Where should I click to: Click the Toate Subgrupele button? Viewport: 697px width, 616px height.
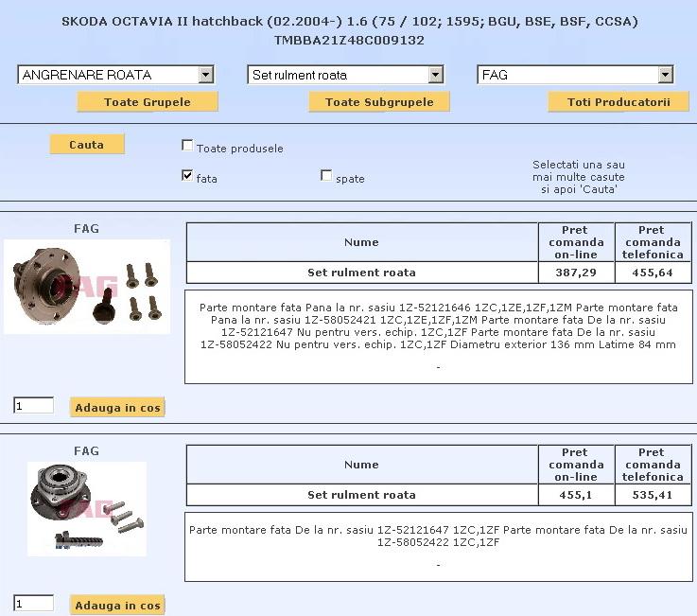pyautogui.click(x=379, y=101)
